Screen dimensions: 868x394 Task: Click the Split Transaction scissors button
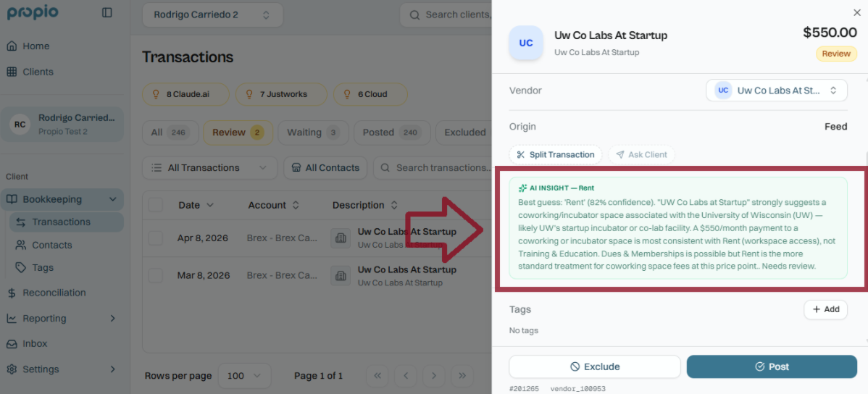555,154
